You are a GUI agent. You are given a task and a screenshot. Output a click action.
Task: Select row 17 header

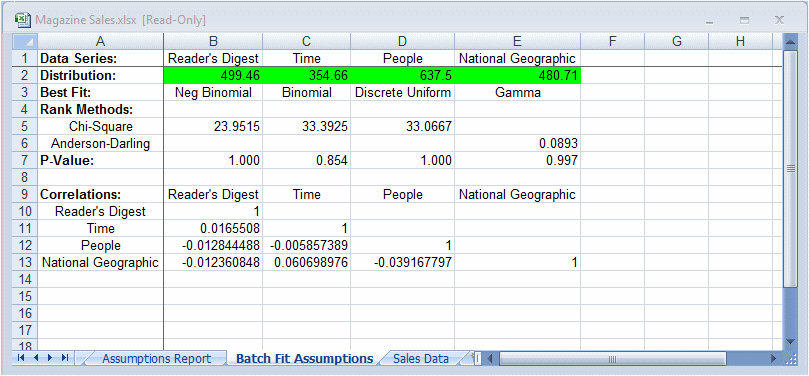[x=24, y=331]
